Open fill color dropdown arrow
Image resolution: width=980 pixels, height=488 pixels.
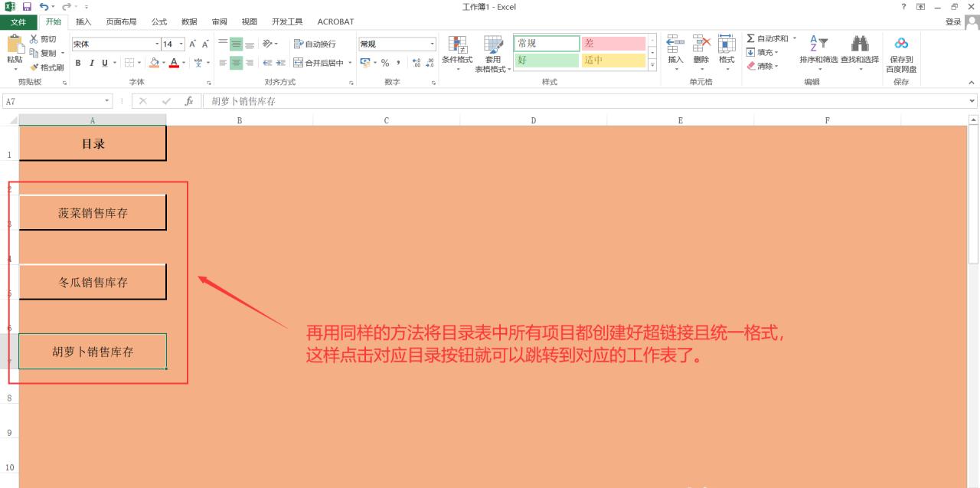(x=163, y=63)
